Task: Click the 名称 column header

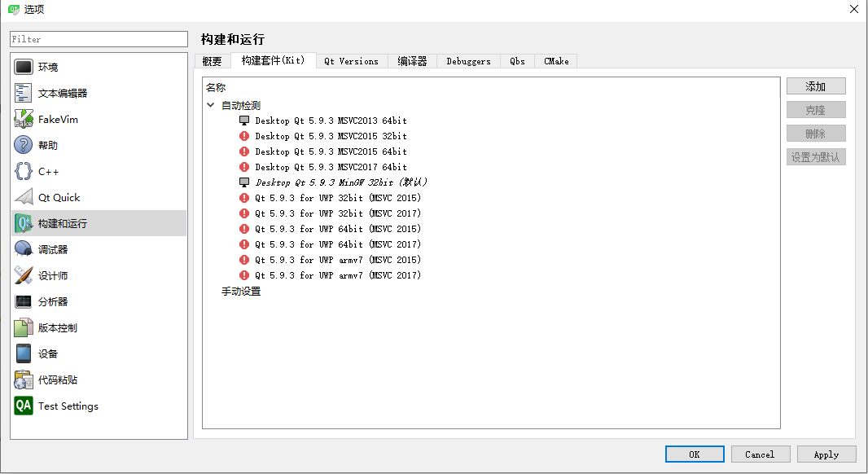Action: tap(216, 87)
